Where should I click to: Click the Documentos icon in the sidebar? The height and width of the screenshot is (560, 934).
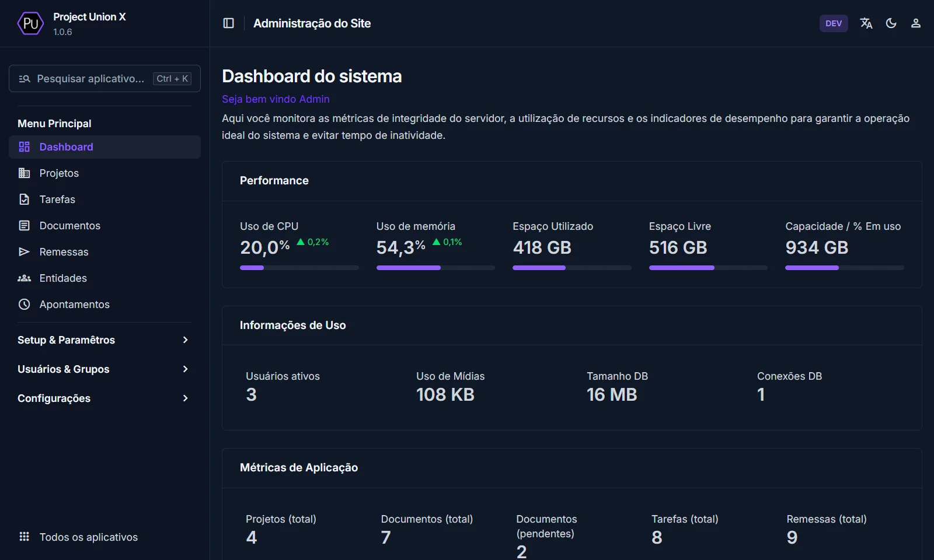24,225
